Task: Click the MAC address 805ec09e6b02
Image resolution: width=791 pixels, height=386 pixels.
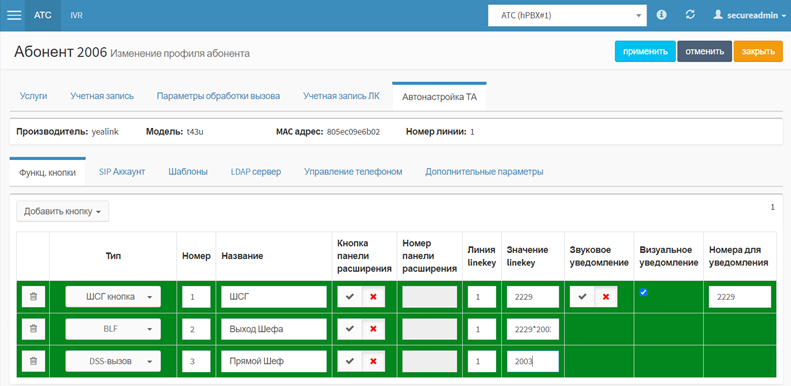Action: pos(353,132)
